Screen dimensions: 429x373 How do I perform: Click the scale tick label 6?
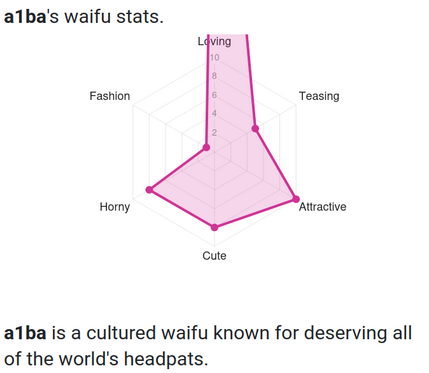(x=214, y=95)
